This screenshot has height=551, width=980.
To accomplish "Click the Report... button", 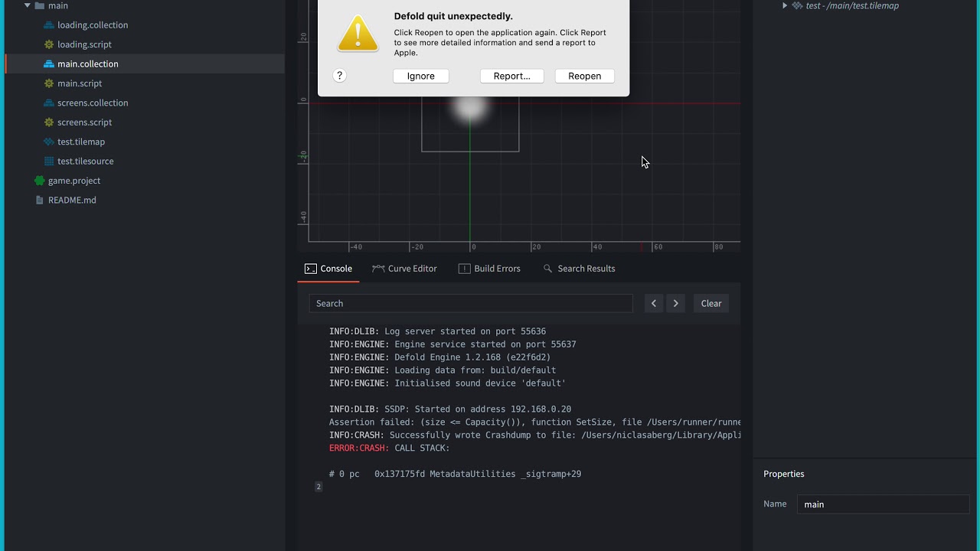I will tap(512, 76).
